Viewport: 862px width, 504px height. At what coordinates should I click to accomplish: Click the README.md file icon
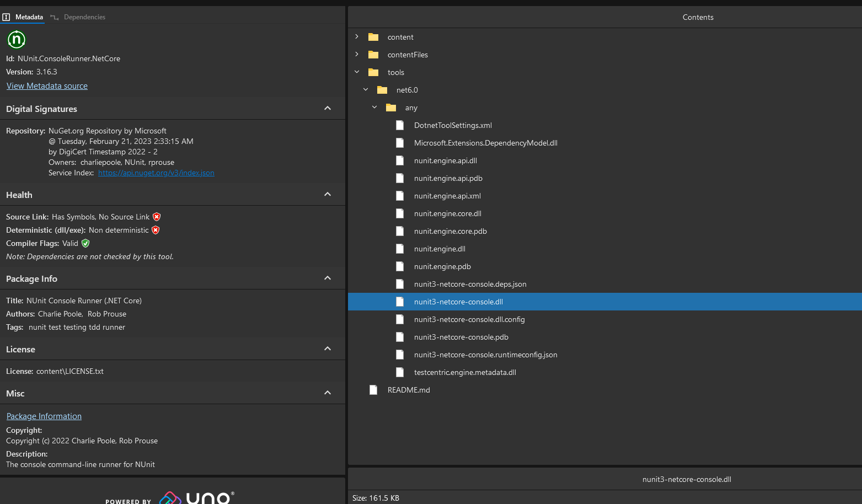click(x=373, y=390)
